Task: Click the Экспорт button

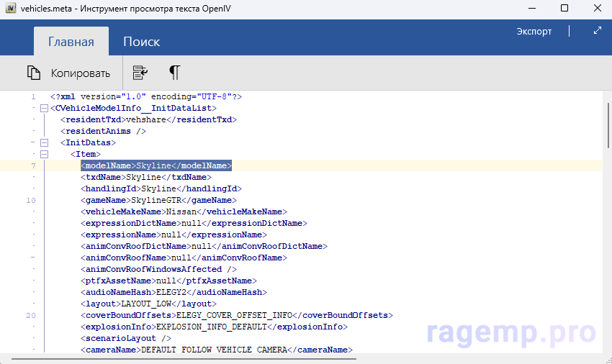Action: click(x=534, y=32)
